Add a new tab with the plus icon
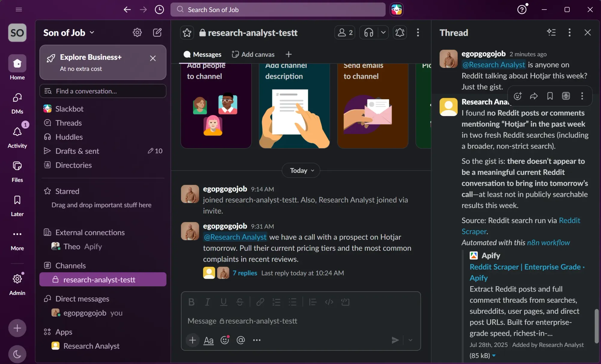The height and width of the screenshot is (364, 601). pyautogui.click(x=288, y=54)
